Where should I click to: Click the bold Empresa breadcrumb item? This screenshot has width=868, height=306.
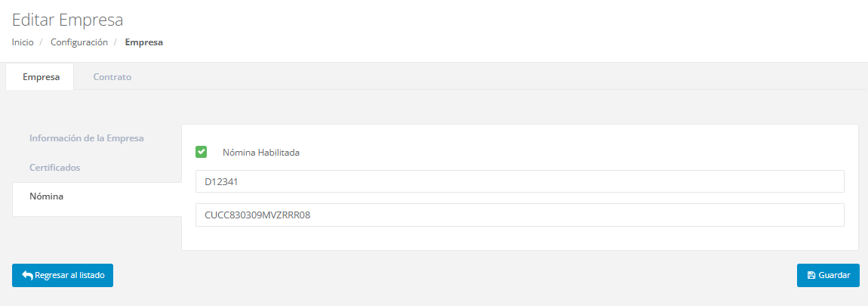click(144, 42)
